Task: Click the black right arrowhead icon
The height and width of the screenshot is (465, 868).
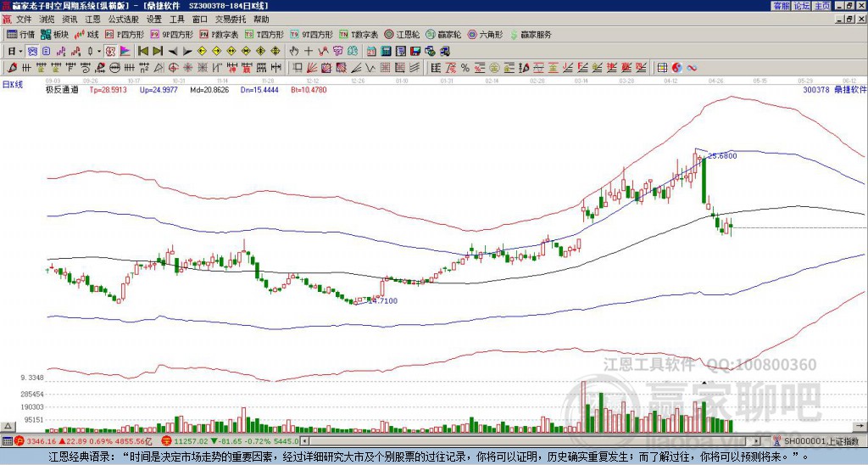Action: (x=187, y=52)
